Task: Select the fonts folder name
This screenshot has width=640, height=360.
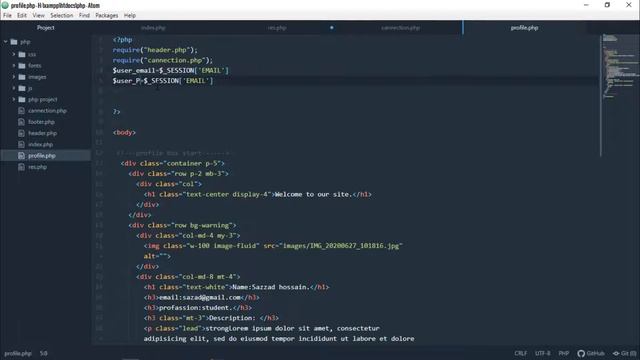Action: click(x=35, y=65)
